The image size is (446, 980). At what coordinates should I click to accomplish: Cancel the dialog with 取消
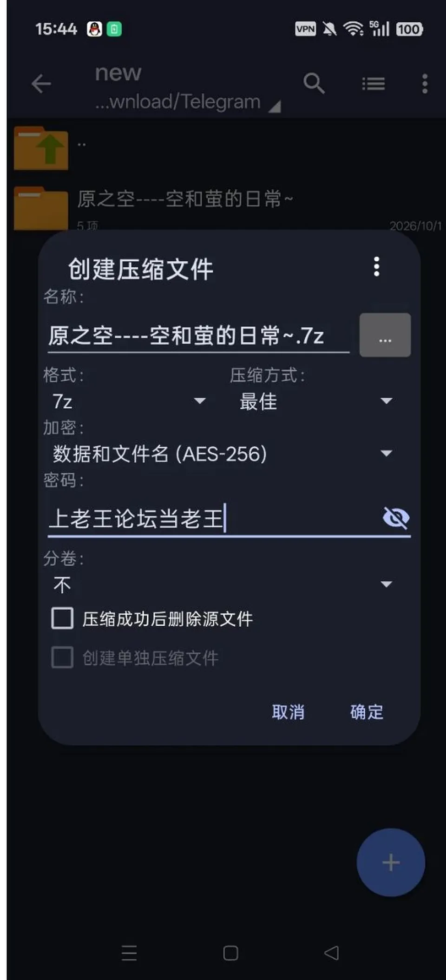pos(288,712)
